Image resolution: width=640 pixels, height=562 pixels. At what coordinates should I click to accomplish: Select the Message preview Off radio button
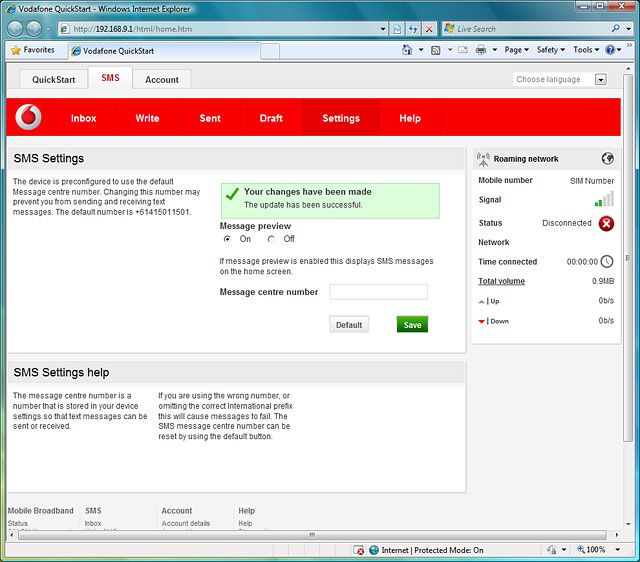coord(271,239)
